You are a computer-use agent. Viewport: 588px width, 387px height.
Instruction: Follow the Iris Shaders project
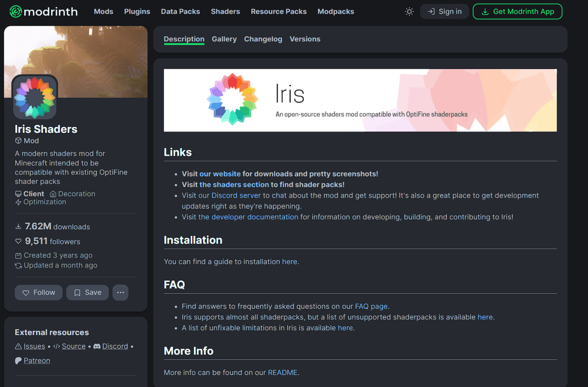coord(39,292)
